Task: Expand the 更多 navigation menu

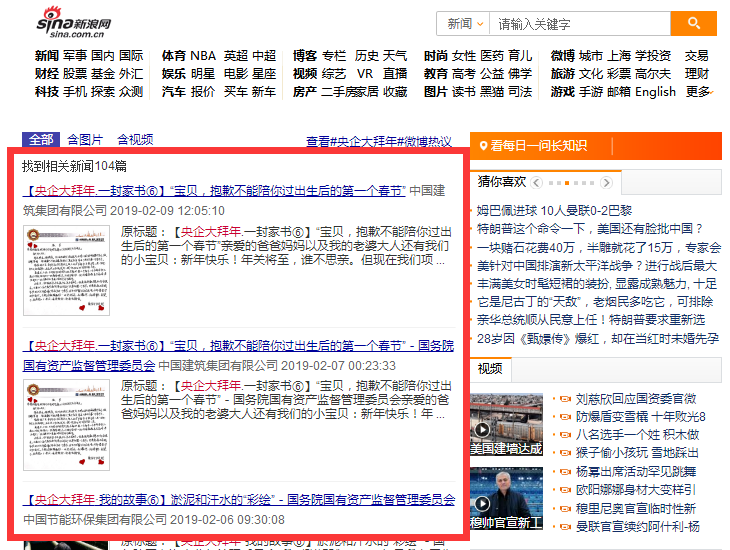Action: [x=698, y=91]
